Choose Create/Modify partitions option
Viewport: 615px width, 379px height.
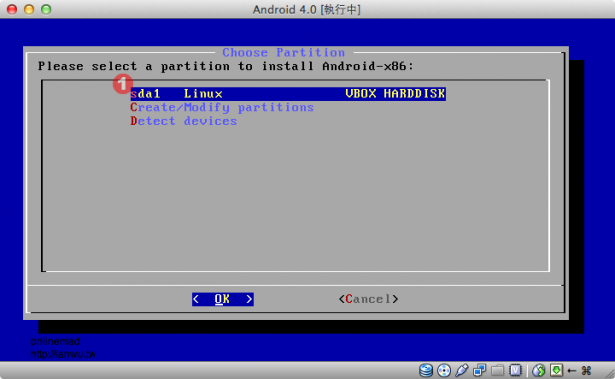[x=222, y=108]
